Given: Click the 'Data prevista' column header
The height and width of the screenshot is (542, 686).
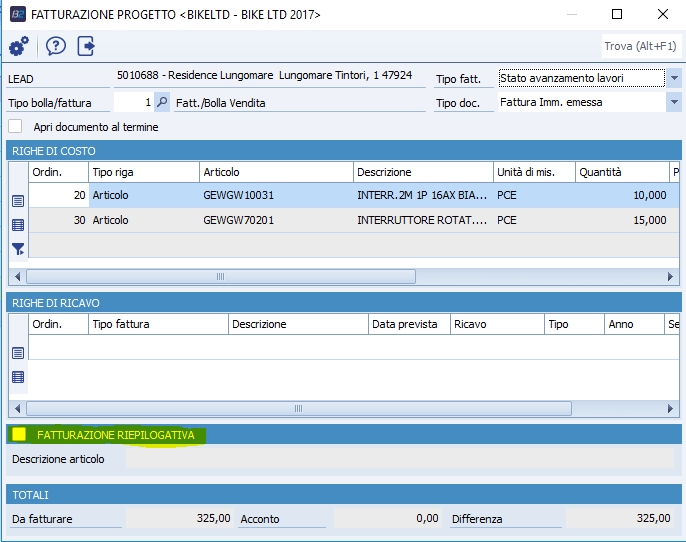Looking at the screenshot, I should click(x=409, y=324).
